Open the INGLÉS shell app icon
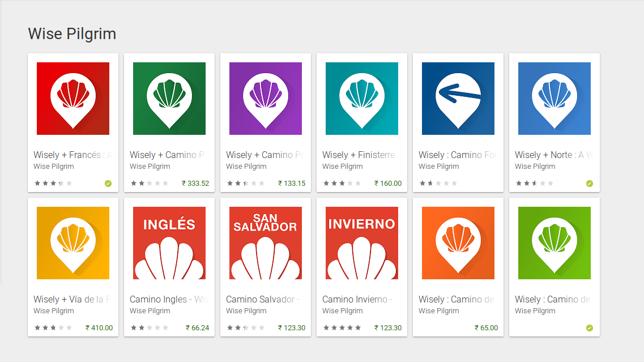 pyautogui.click(x=169, y=243)
